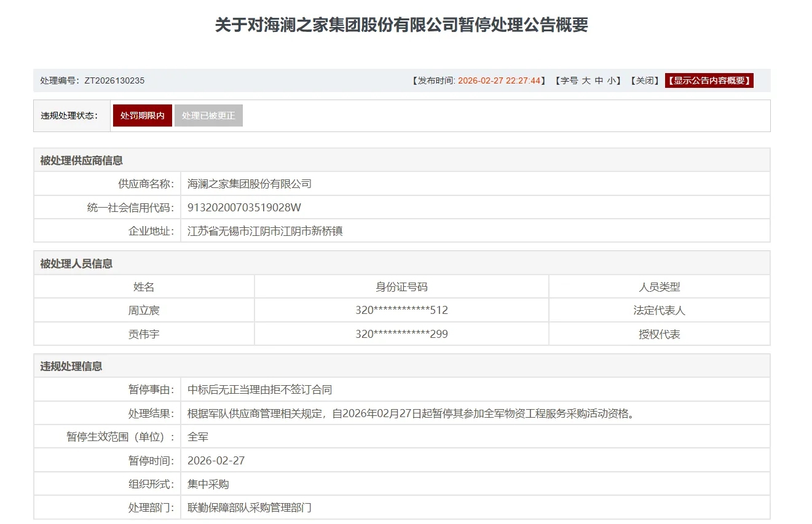Viewport: 812px width, 524px height.
Task: Click the 【关闭】 link to close
Action: point(645,80)
